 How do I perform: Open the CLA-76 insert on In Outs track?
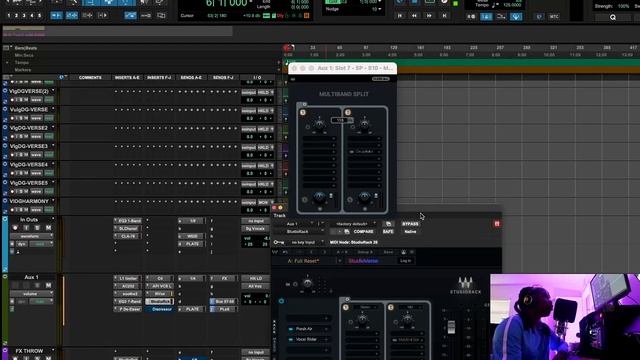(128, 236)
